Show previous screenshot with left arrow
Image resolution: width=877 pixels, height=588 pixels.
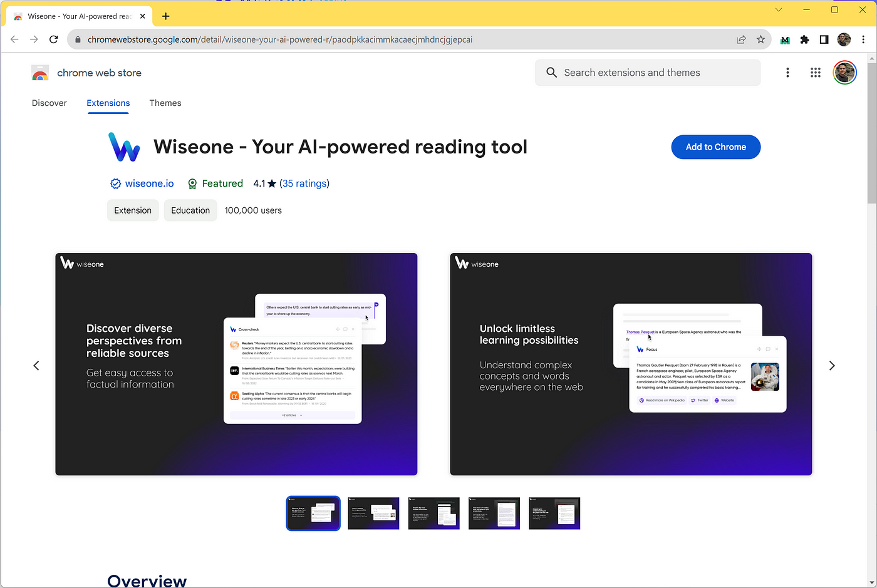point(36,366)
